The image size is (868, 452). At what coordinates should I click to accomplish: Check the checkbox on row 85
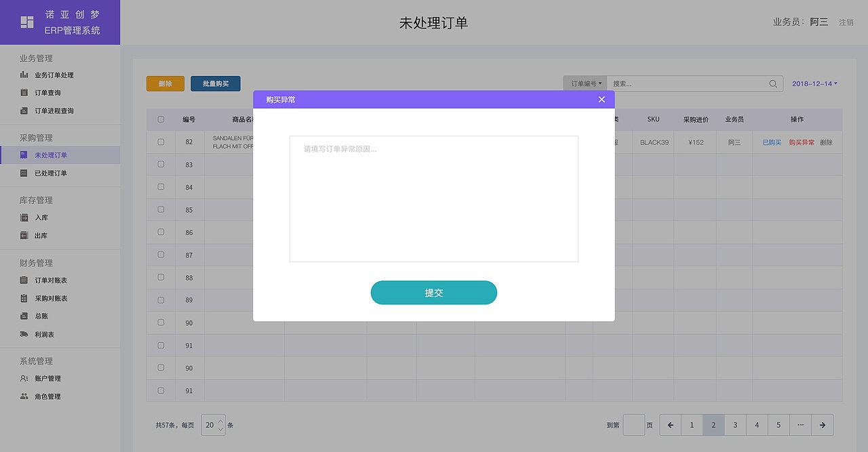[161, 209]
